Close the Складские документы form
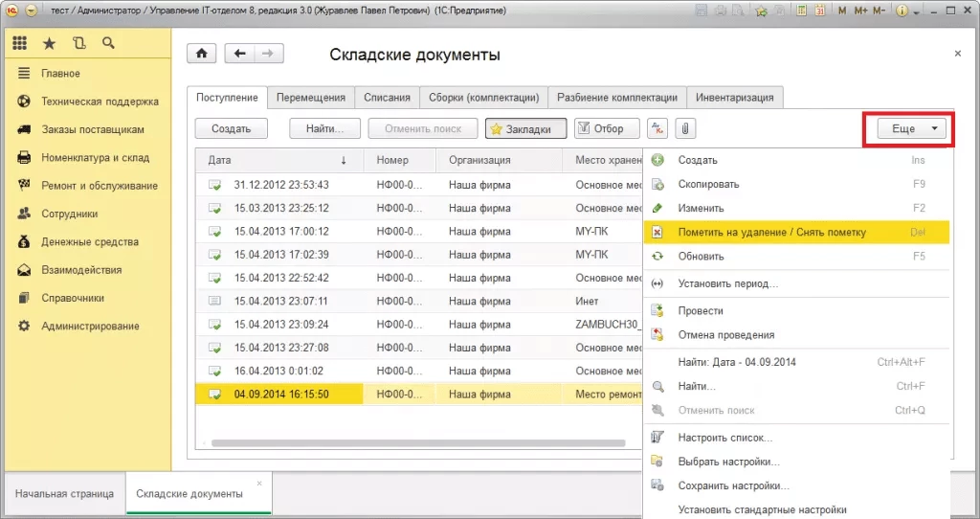 (x=957, y=54)
